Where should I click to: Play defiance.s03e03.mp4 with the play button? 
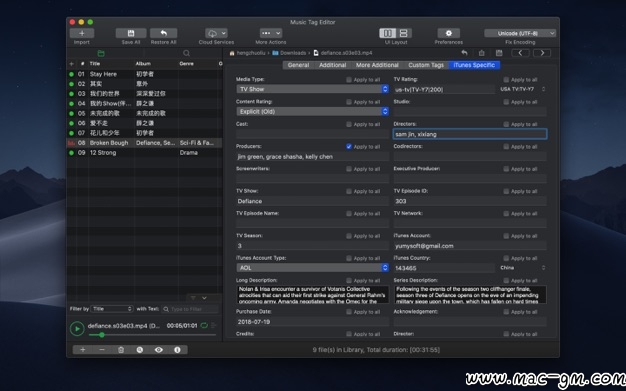point(77,329)
